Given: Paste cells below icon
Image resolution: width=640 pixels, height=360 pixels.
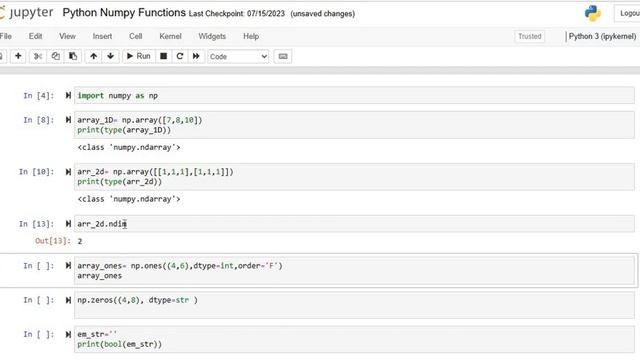Looking at the screenshot, I should pyautogui.click(x=73, y=56).
